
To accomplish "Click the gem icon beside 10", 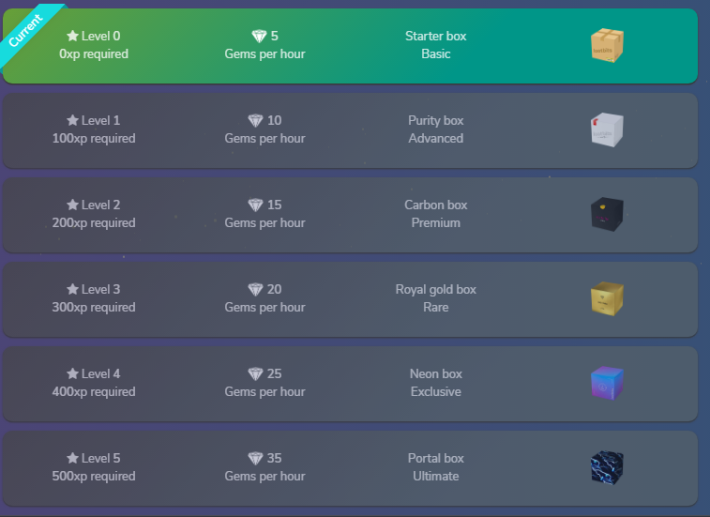I will (255, 120).
